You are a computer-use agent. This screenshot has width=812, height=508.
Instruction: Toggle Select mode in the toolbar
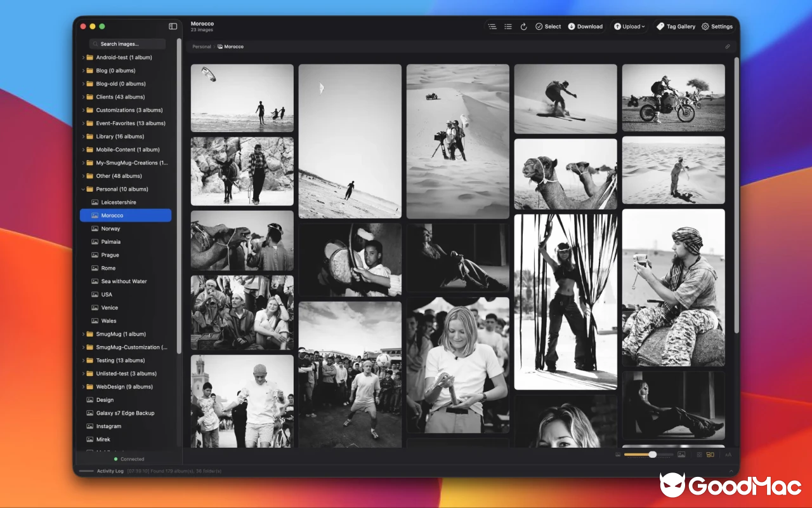548,26
